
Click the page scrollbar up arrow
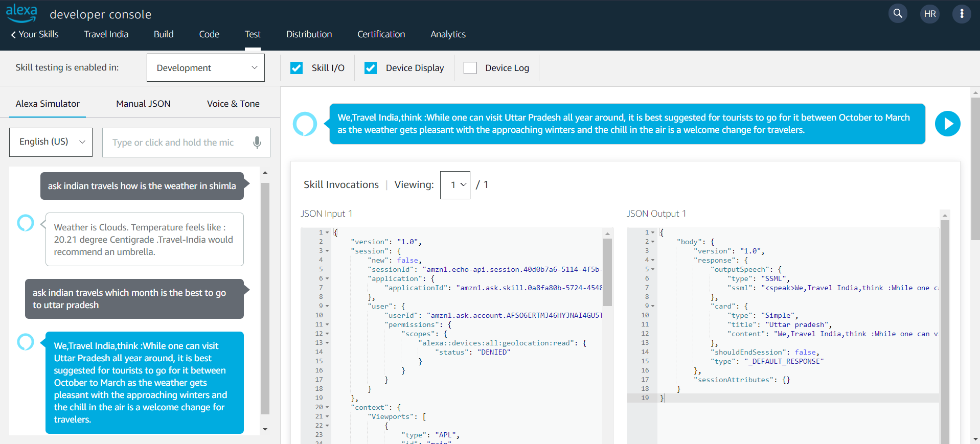click(975, 93)
